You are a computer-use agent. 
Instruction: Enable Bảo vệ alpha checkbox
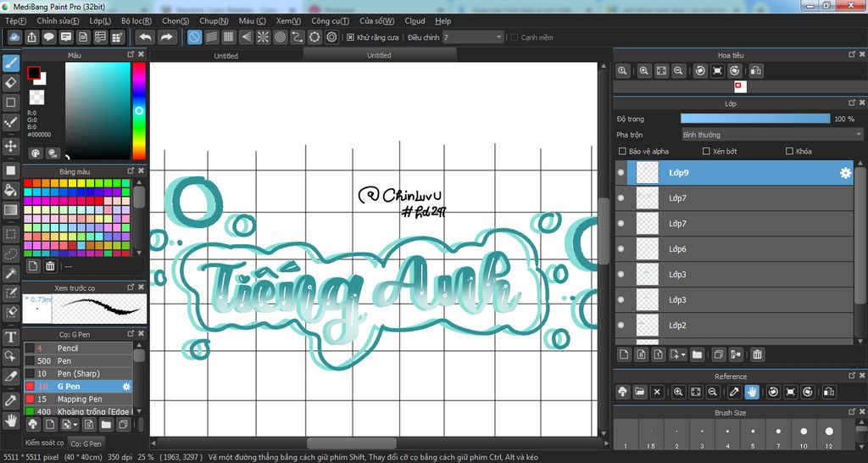tap(622, 151)
